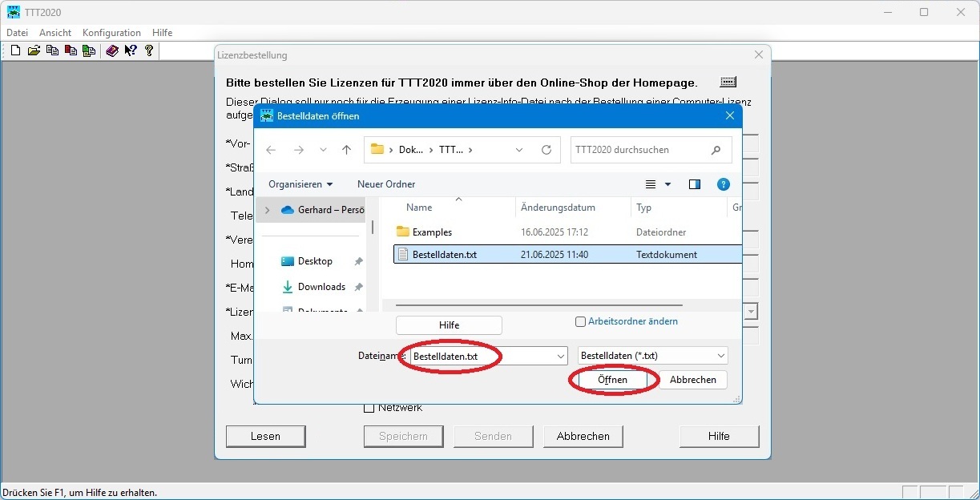Open the Datei menu
980x500 pixels.
point(17,33)
